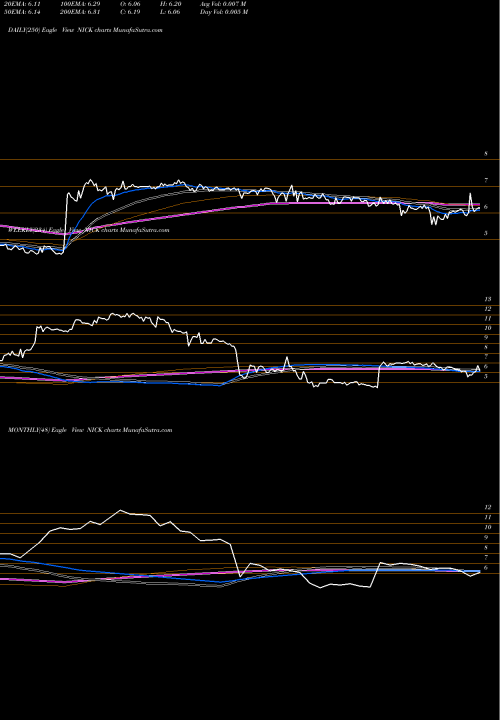This screenshot has height=720, width=500.
Task: Click the 100EMA: 6.29 value
Action: 79,4
